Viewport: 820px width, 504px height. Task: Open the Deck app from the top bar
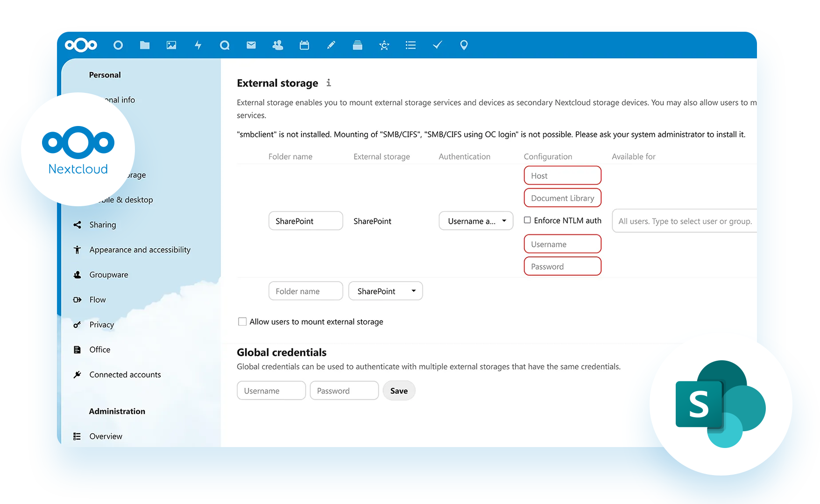click(x=358, y=45)
